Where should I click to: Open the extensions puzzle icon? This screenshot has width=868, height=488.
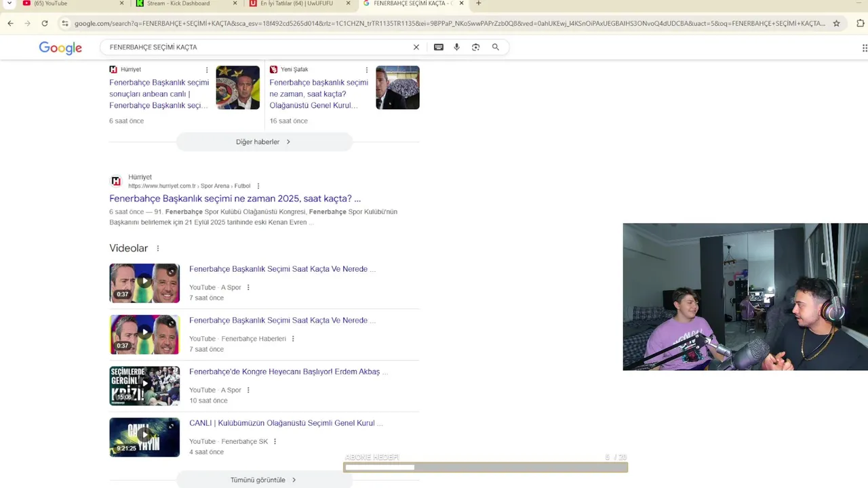[x=861, y=23]
